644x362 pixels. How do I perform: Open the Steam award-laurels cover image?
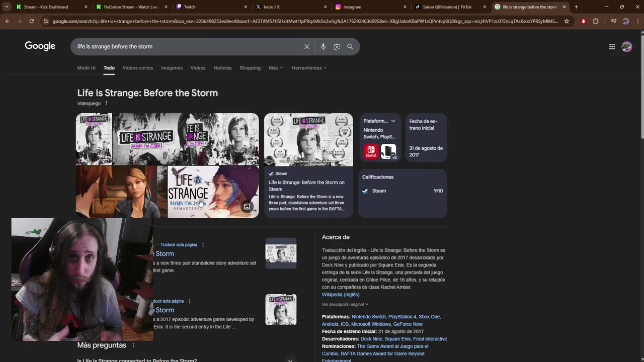(x=308, y=139)
